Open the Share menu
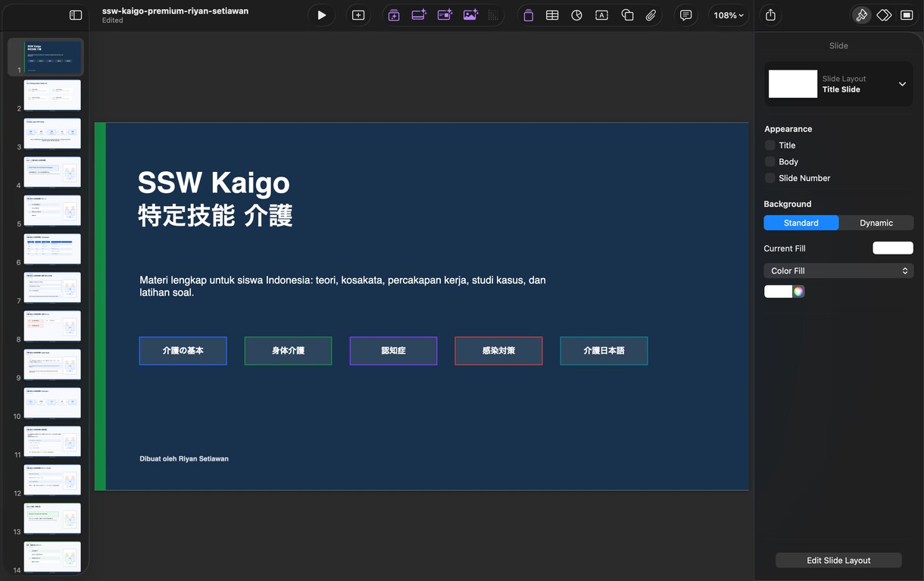This screenshot has width=924, height=581. click(771, 15)
